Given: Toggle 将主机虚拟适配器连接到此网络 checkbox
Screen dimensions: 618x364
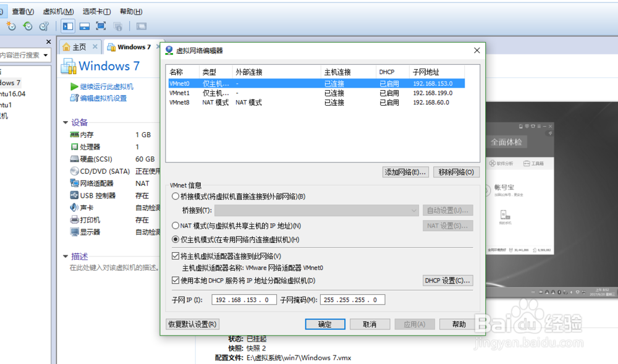Looking at the screenshot, I should point(176,256).
